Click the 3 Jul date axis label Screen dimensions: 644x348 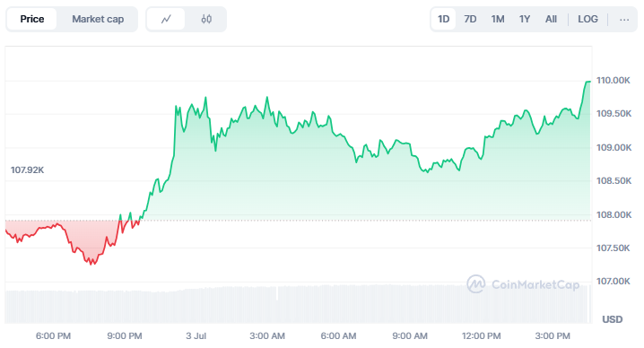(x=196, y=336)
